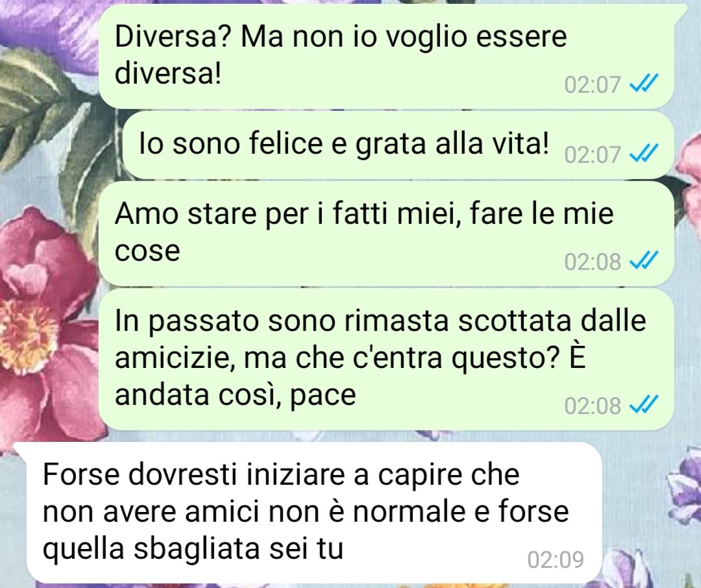
Task: Tap the word 'diversa!' on the first bubble's second line
Action: tap(168, 73)
